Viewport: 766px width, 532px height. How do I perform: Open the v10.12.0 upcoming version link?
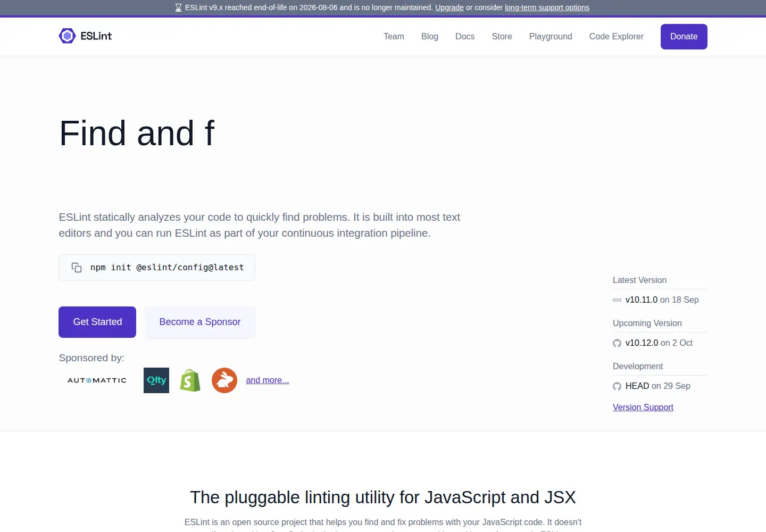point(642,343)
